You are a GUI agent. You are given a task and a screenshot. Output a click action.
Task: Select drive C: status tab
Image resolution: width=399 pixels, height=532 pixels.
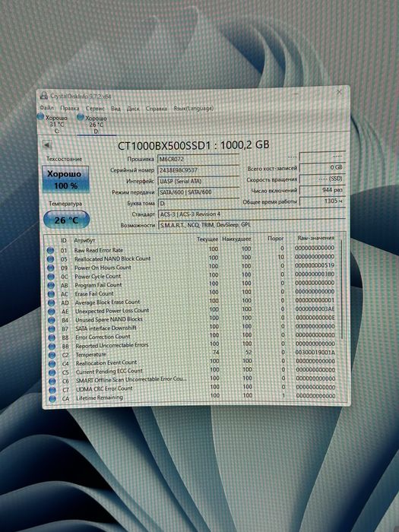pyautogui.click(x=56, y=124)
